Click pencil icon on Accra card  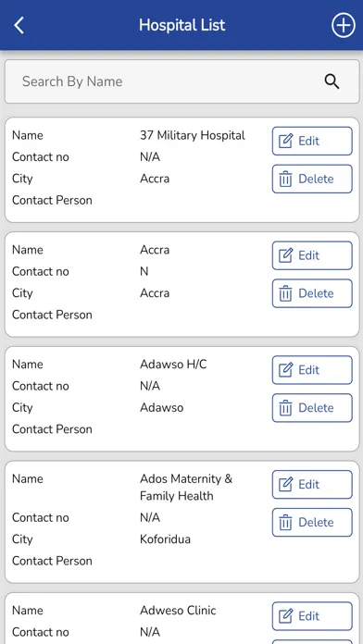[286, 255]
